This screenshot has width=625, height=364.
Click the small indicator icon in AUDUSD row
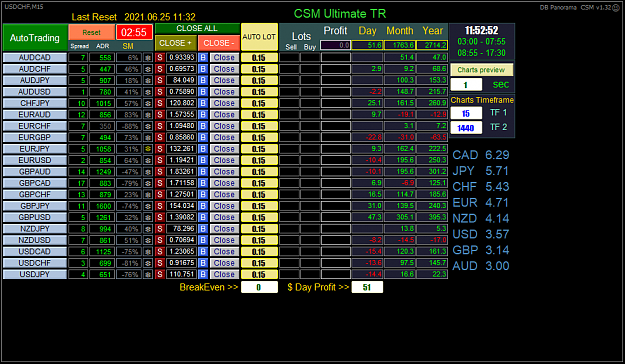148,92
